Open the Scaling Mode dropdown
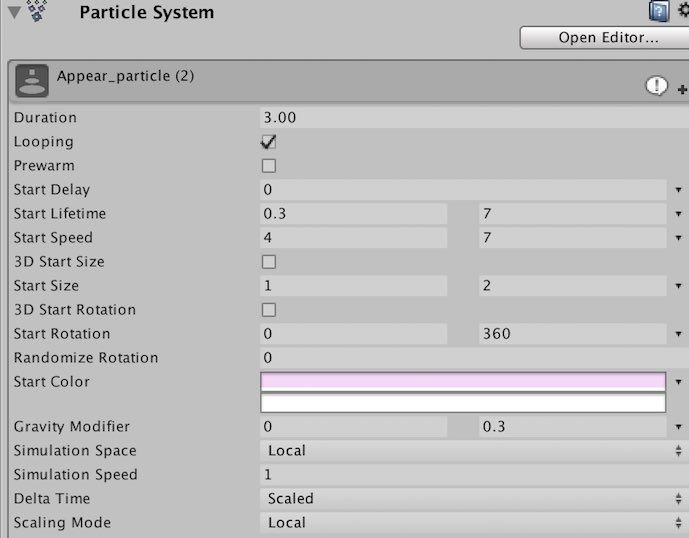 pyautogui.click(x=470, y=523)
